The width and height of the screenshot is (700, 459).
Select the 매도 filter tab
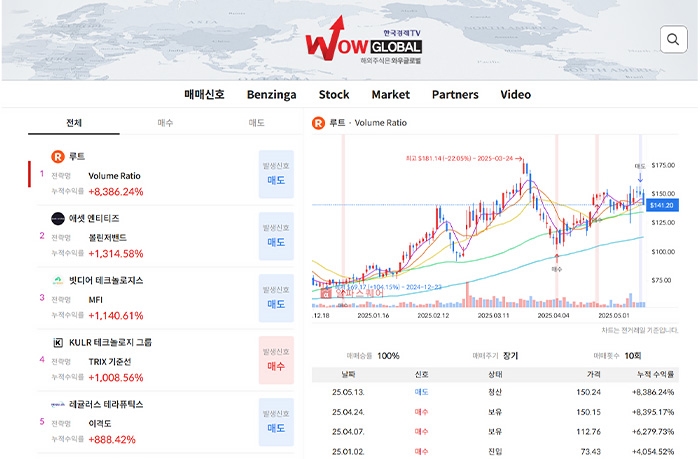point(256,123)
